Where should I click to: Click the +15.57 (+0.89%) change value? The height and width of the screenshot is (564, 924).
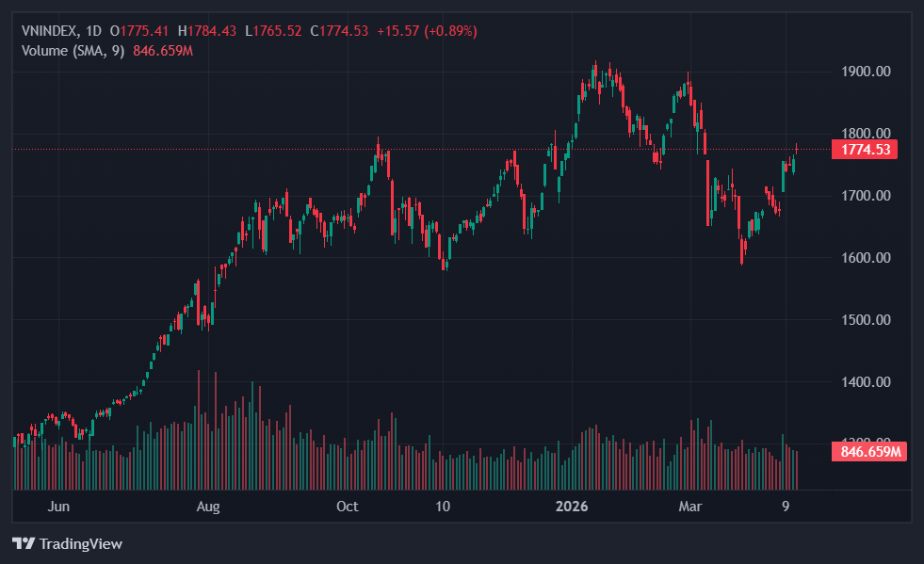[427, 31]
